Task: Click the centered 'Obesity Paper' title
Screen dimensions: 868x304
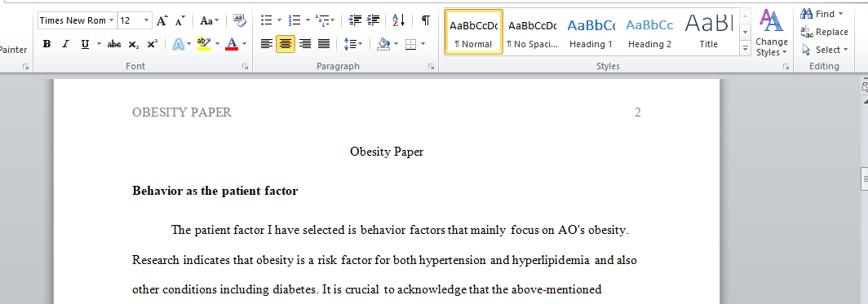Action: coord(387,152)
